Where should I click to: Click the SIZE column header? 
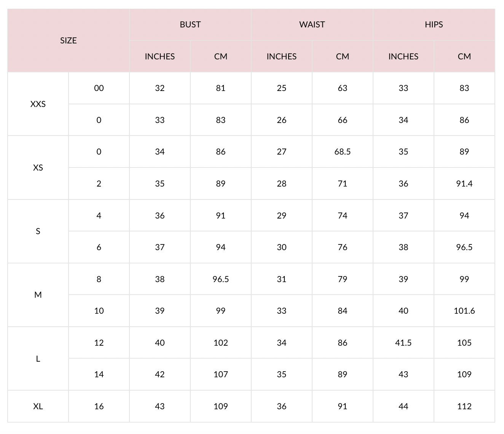tap(69, 40)
